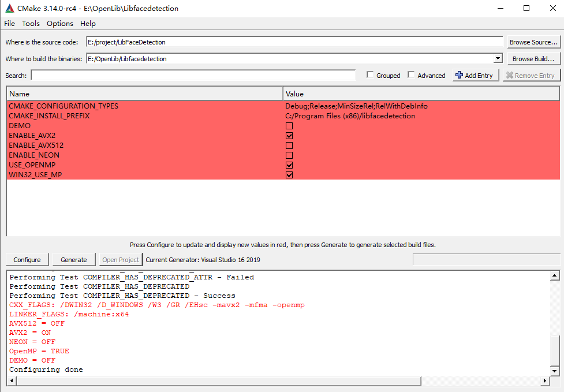Check the ENABLE_AVX512 checkbox
Viewport: 564px width, 392px height.
[x=289, y=145]
